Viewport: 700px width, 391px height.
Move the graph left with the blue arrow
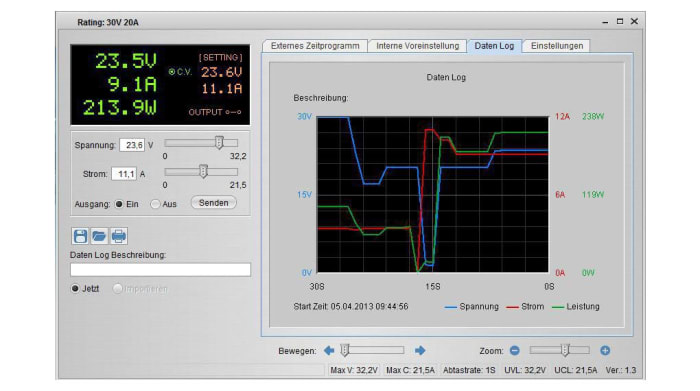coord(329,351)
